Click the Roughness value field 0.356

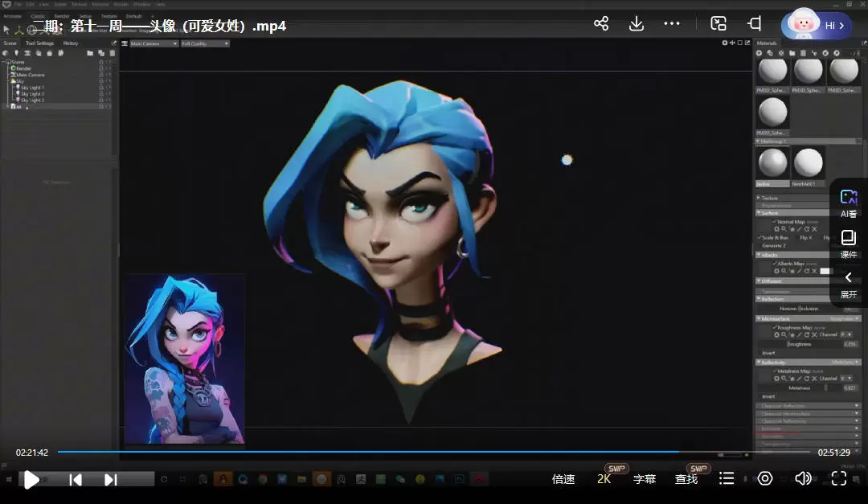pos(850,344)
